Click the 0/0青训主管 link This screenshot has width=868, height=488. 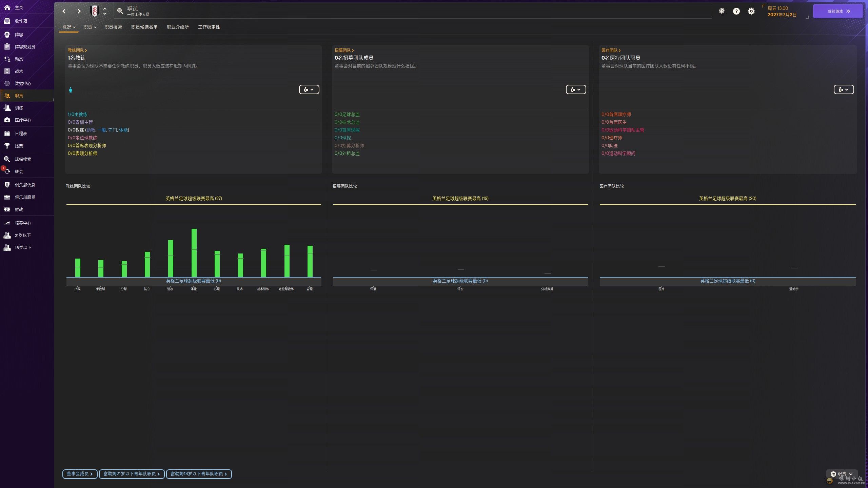(x=80, y=122)
